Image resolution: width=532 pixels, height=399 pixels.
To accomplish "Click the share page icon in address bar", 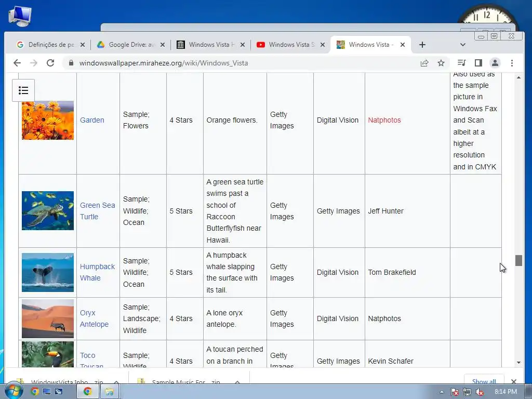I will [x=424, y=63].
